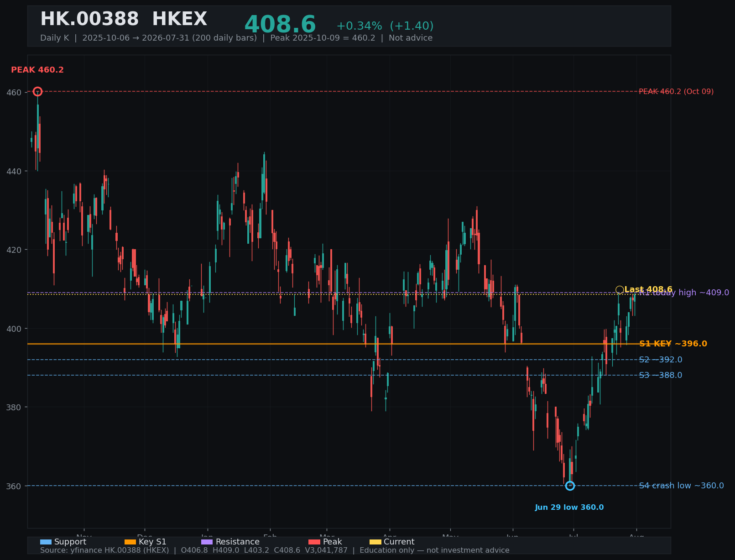Screen dimensions: 735x560
Task: Click the 'Jun 29 low 360.0' annotation
Action: point(569,508)
